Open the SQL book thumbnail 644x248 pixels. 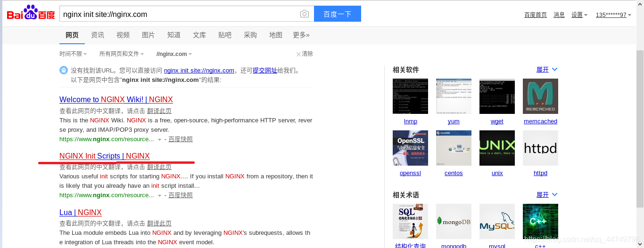[x=410, y=221]
